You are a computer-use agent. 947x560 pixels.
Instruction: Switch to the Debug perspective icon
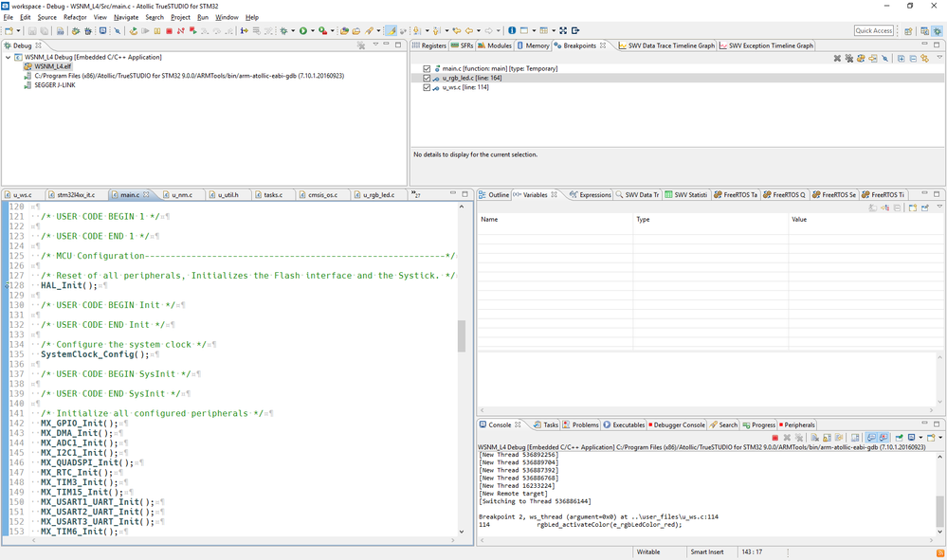(x=938, y=30)
